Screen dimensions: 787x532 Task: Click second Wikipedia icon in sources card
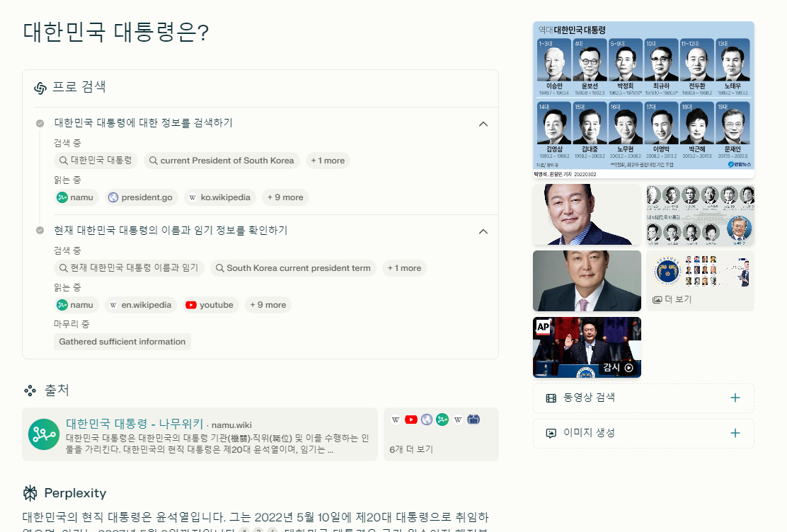tap(458, 420)
